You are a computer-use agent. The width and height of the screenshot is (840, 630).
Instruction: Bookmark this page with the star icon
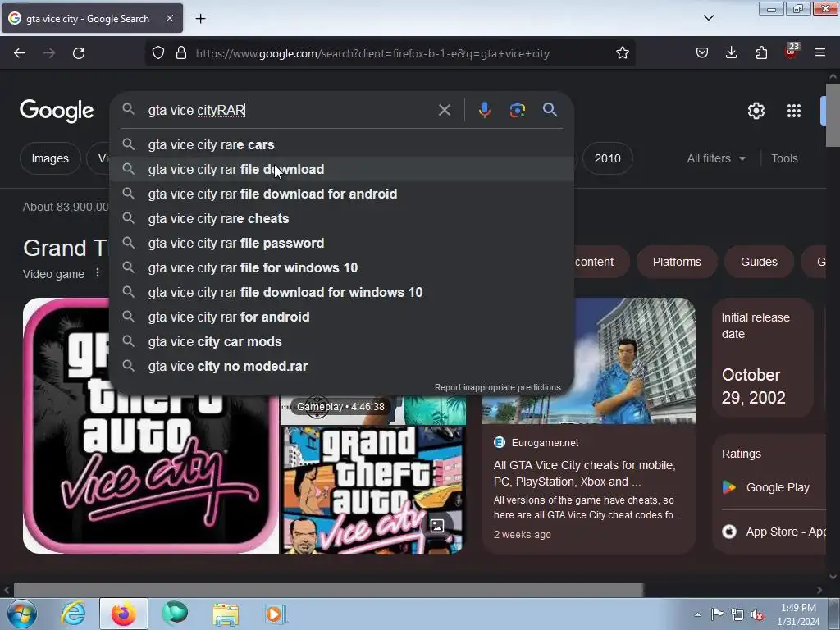tap(622, 53)
